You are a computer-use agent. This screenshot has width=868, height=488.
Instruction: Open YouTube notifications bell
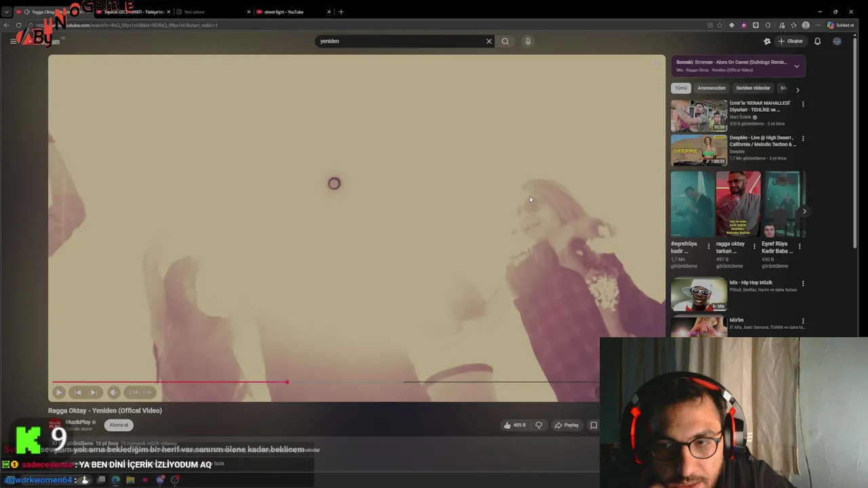point(817,41)
